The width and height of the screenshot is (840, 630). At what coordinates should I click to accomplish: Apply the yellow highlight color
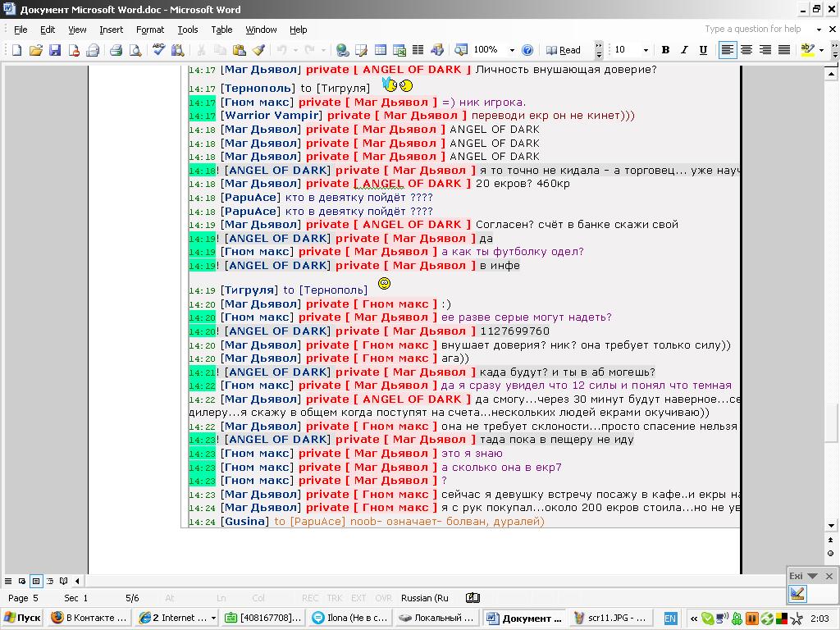[x=807, y=50]
